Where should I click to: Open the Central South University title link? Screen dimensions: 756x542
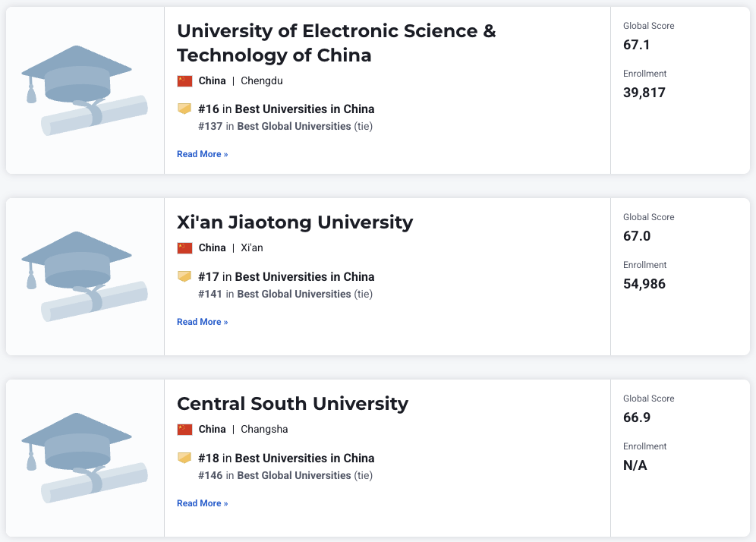tap(292, 404)
